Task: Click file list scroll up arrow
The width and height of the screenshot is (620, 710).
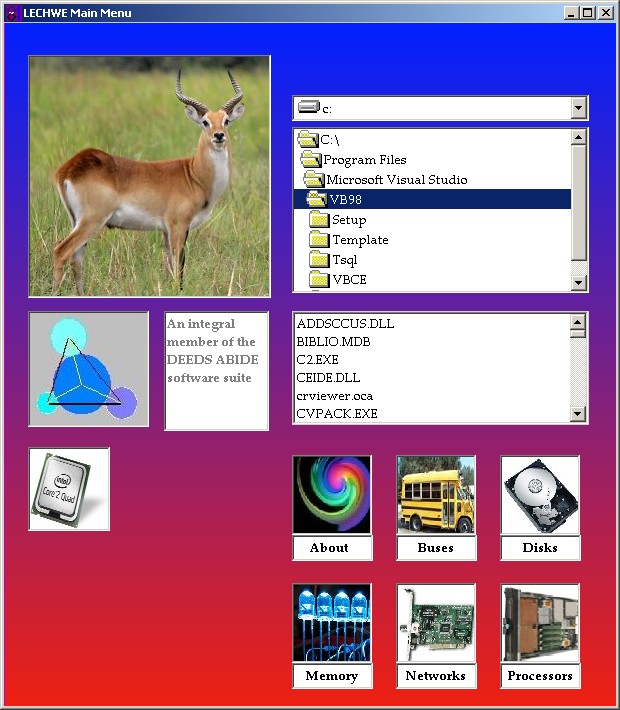Action: coord(577,321)
